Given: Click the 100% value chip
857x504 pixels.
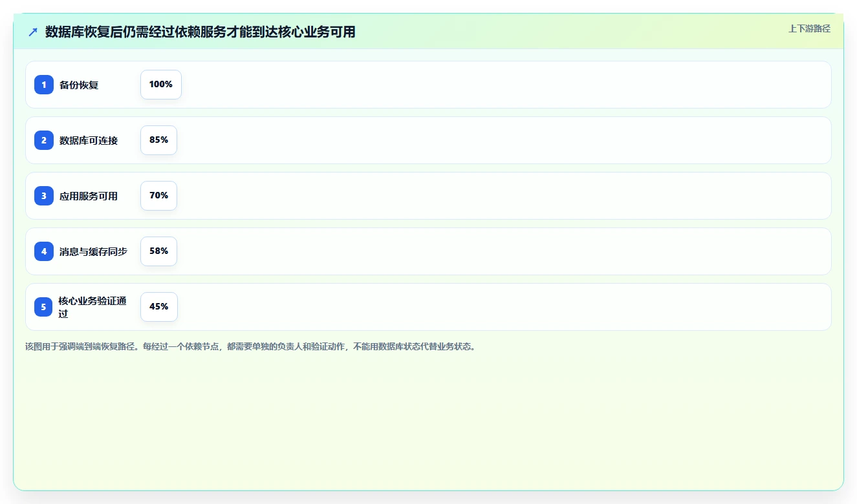Looking at the screenshot, I should coord(161,85).
